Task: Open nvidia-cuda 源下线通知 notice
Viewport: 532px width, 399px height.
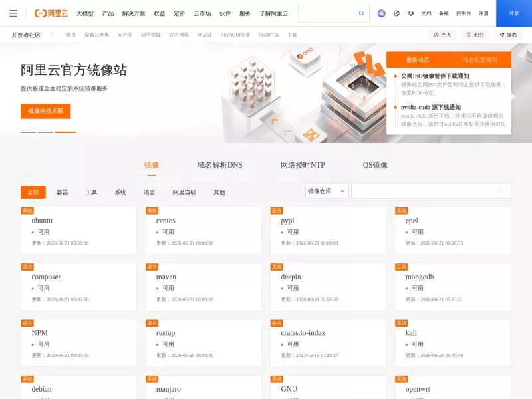Action: [x=431, y=108]
